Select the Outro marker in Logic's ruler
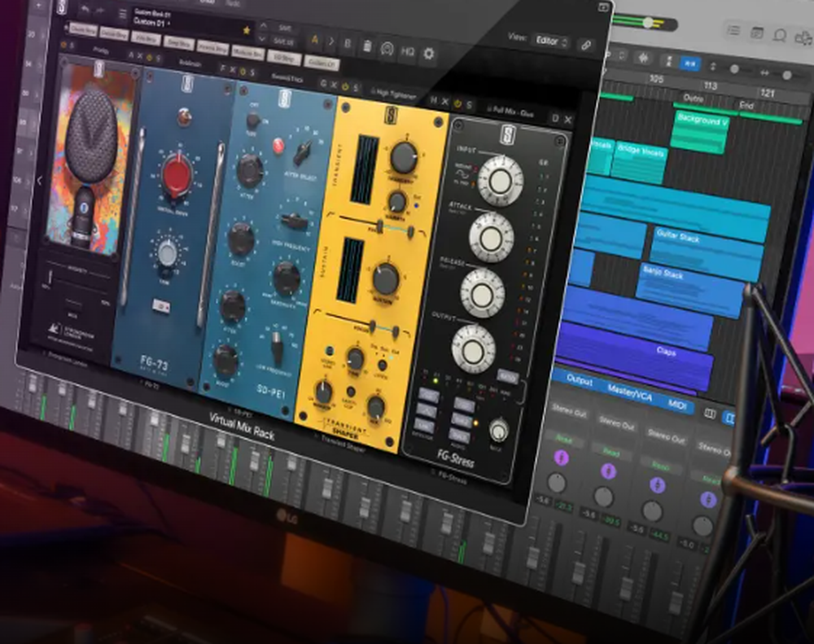 (x=693, y=98)
